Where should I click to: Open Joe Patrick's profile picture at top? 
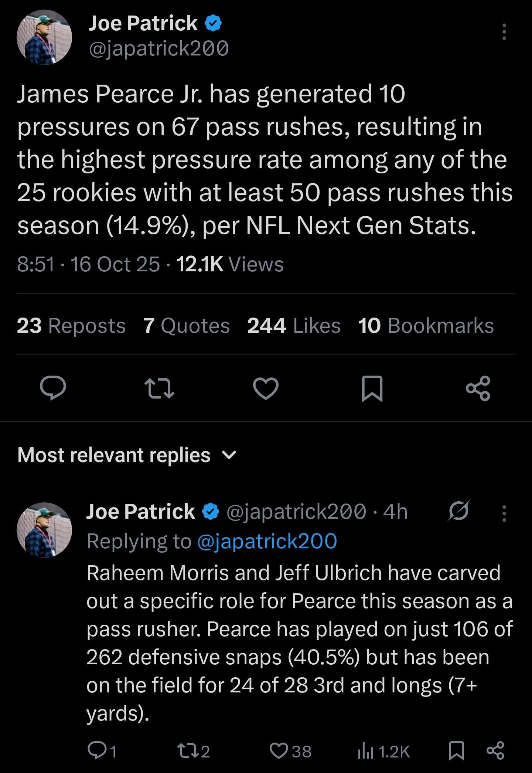pos(44,37)
